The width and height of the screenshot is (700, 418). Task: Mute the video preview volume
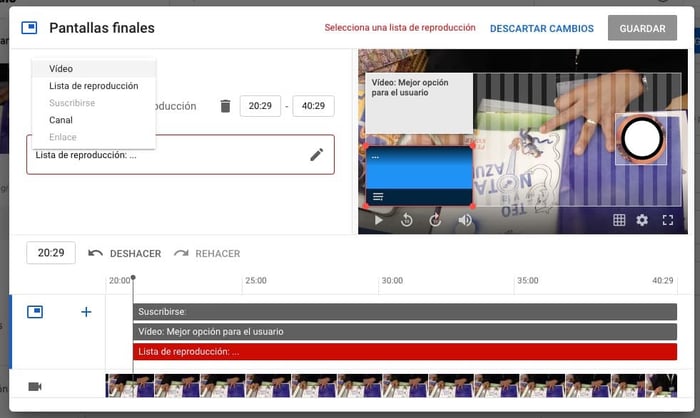(x=465, y=220)
